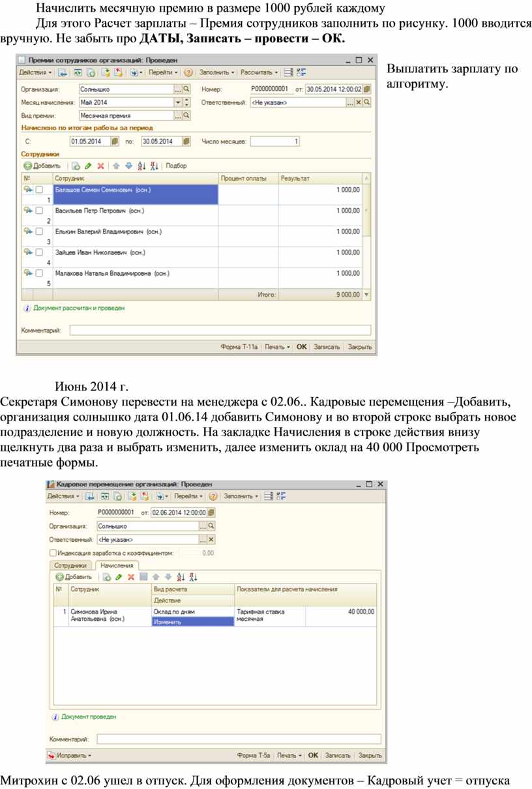532x789 pixels.
Task: Click Результат column header
Action: click(319, 178)
